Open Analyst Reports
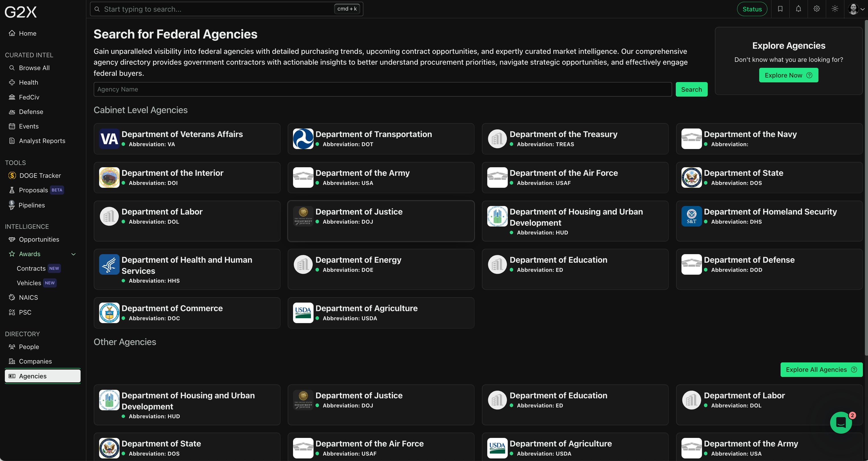The height and width of the screenshot is (461, 868). 43,141
